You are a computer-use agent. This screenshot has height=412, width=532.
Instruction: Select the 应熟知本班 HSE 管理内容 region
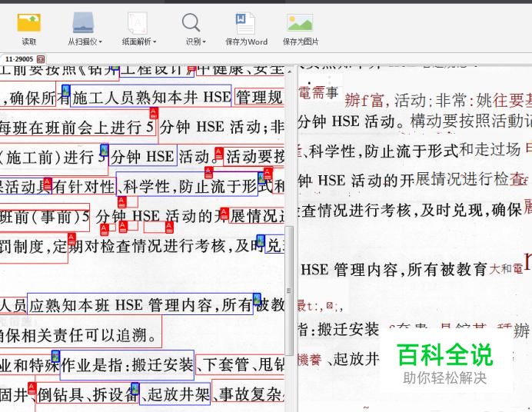click(140, 304)
